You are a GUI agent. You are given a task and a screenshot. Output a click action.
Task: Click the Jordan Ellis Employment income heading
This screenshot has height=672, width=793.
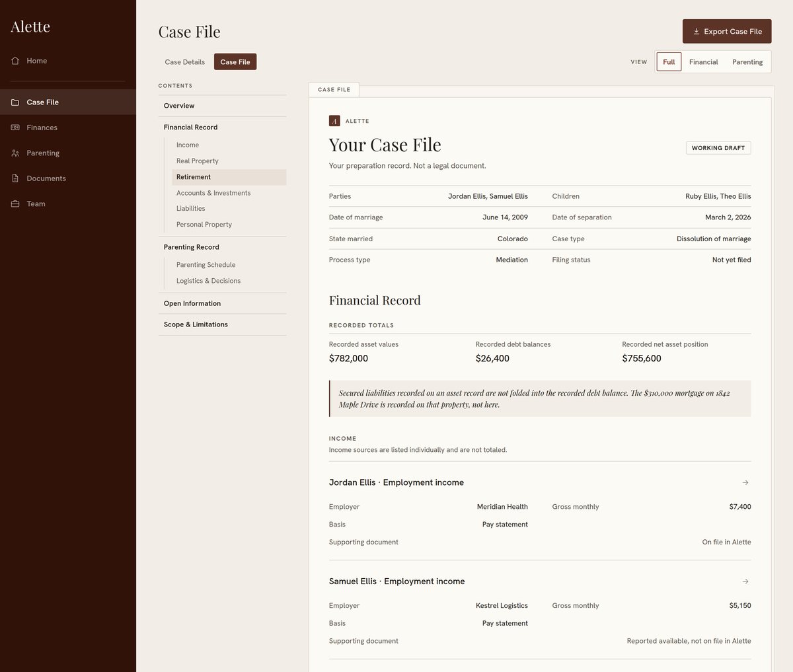(x=397, y=483)
